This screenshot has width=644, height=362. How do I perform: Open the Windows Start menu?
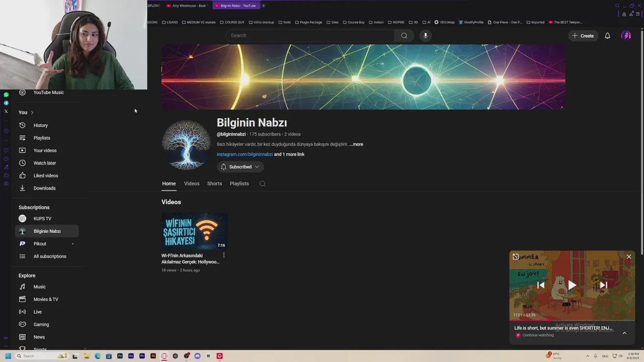tap(8, 356)
